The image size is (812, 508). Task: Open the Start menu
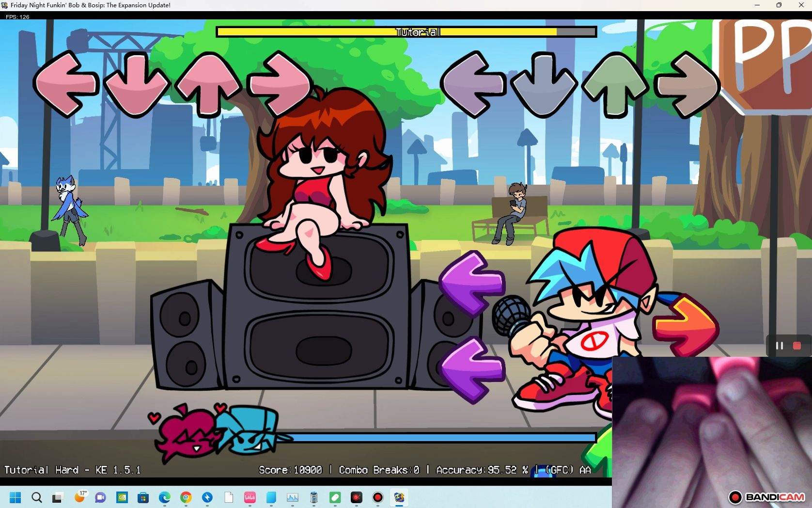click(15, 498)
